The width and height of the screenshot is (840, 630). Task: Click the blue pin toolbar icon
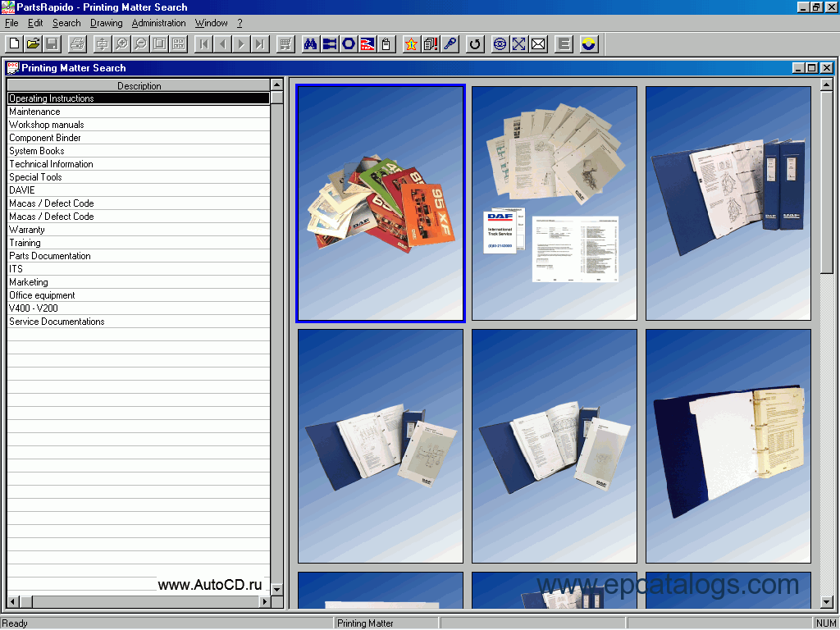point(450,44)
